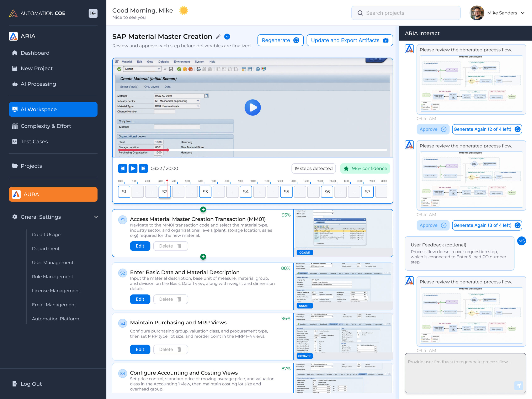Select AI Workspace in the sidebar
The image size is (532, 399).
[x=53, y=110]
